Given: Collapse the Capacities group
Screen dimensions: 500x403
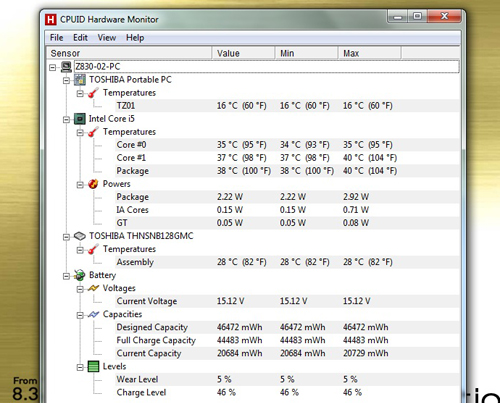Looking at the screenshot, I should coord(80,315).
